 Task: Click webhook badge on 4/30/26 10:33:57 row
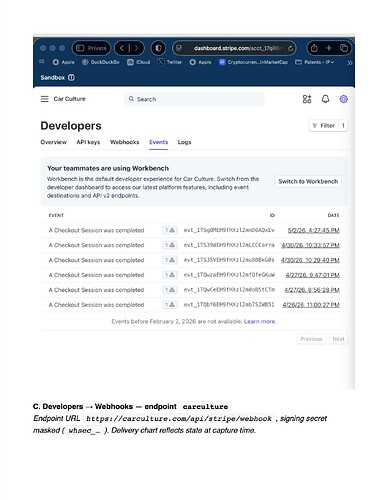pyautogui.click(x=170, y=245)
